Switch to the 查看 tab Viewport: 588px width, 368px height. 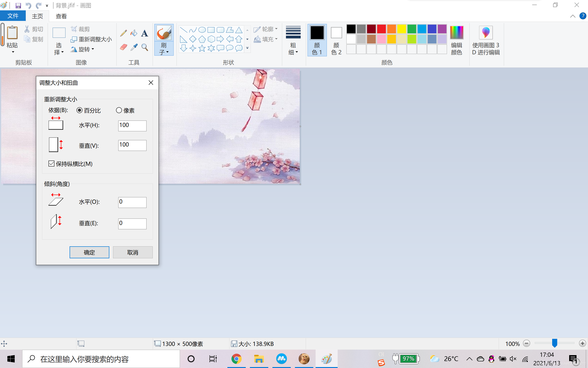pyautogui.click(x=61, y=16)
